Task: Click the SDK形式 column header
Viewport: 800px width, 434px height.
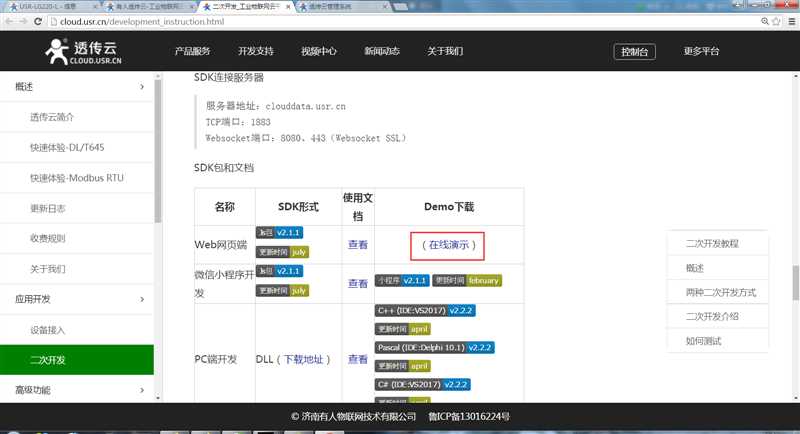Action: point(298,207)
